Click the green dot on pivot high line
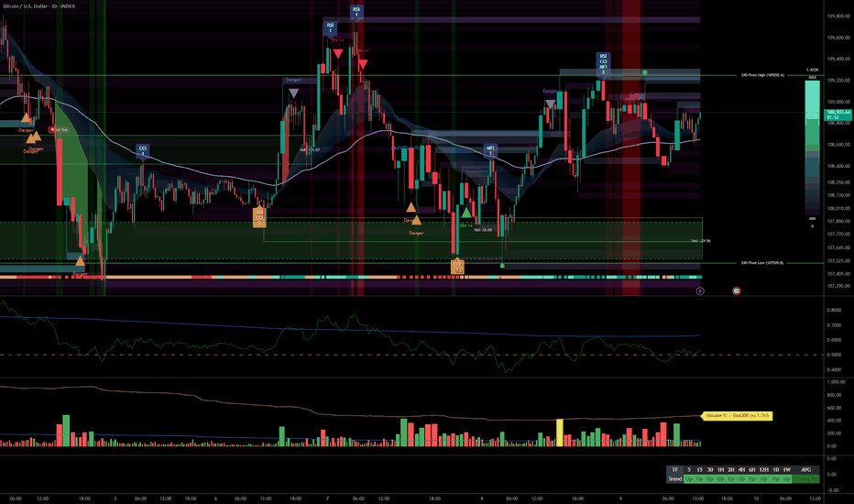The height and width of the screenshot is (504, 854). 645,72
